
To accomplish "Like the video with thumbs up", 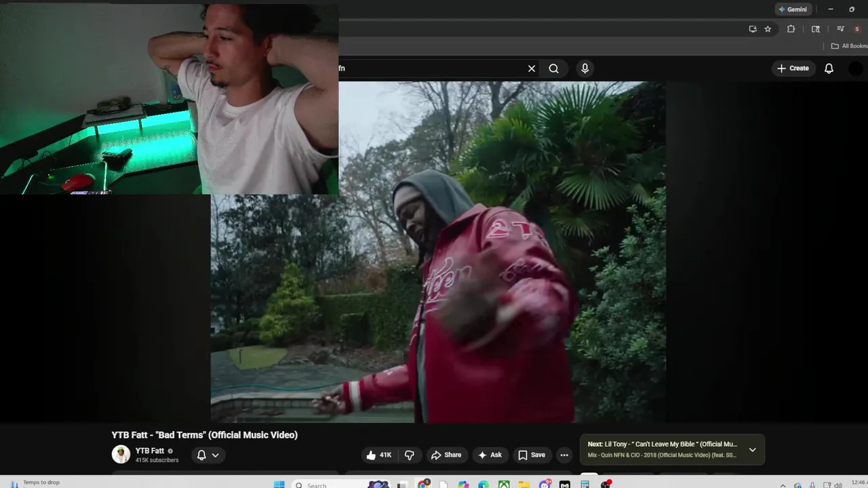I will (379, 455).
